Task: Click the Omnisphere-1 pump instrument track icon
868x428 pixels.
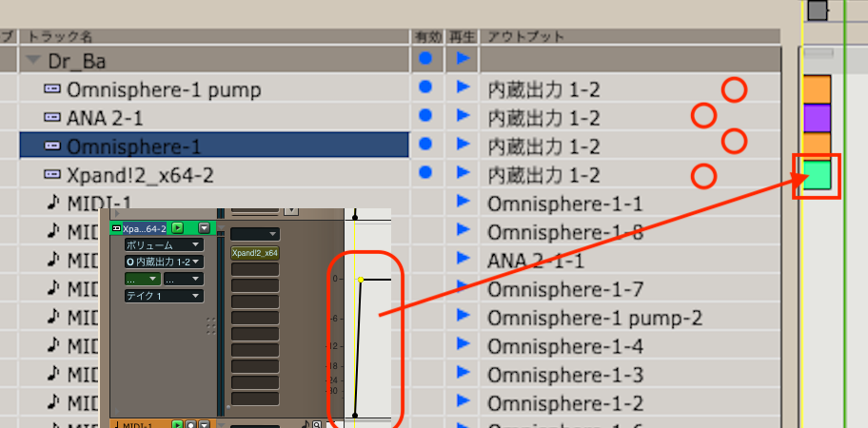Action: pyautogui.click(x=52, y=88)
